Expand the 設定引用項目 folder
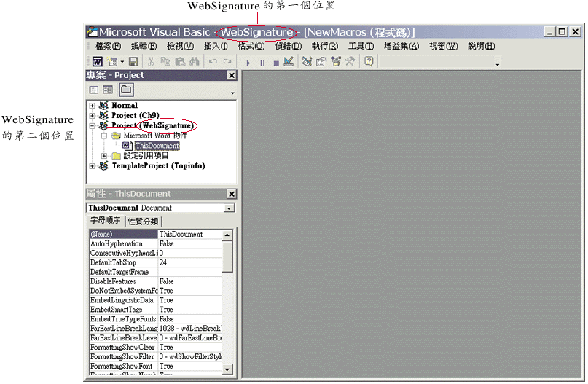 point(104,156)
